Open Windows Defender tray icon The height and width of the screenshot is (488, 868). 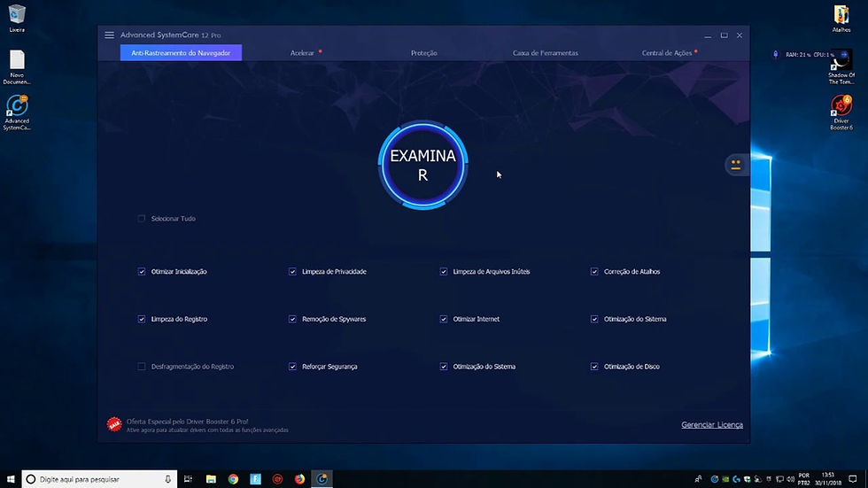pos(748,479)
